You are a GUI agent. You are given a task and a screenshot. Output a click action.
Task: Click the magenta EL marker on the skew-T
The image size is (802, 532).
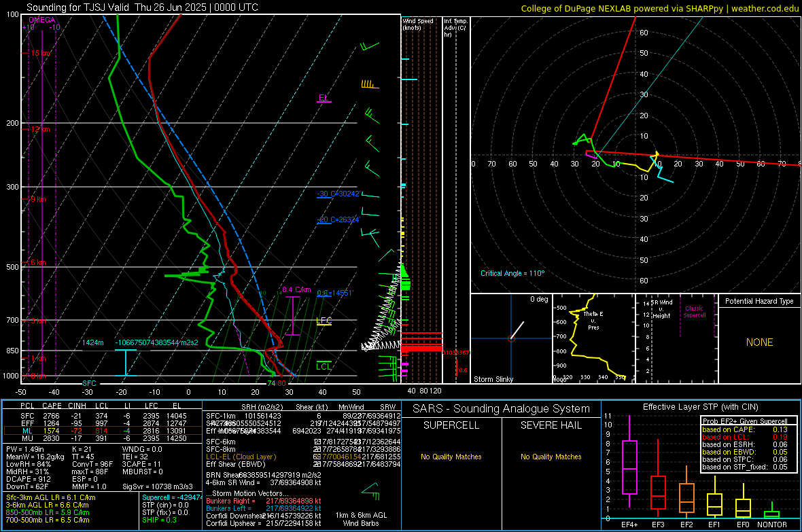tap(324, 98)
